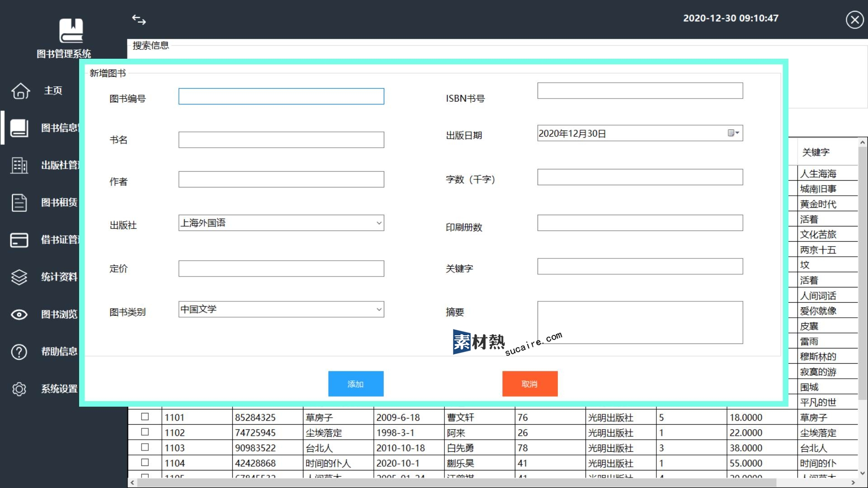Select keyword cell 城南旧事
Screen dimensions: 868x488
point(827,189)
